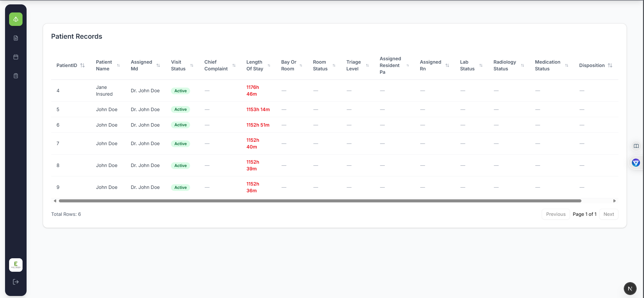Open the document page icon in sidebar

coord(16,38)
